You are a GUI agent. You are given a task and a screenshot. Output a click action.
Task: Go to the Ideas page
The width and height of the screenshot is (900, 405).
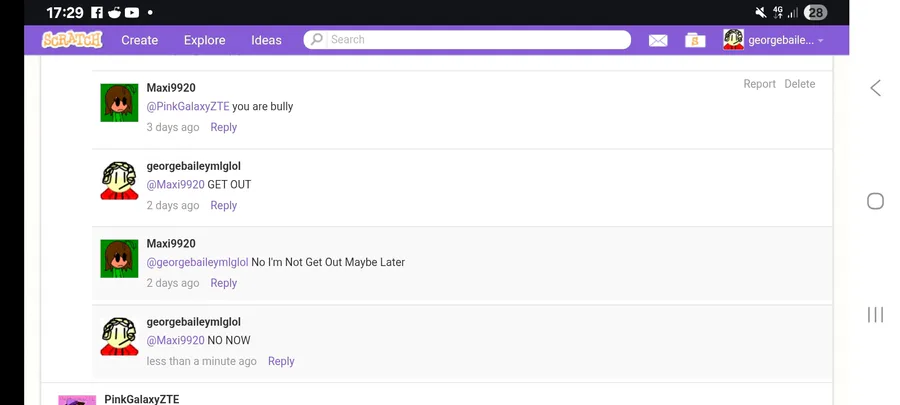266,40
